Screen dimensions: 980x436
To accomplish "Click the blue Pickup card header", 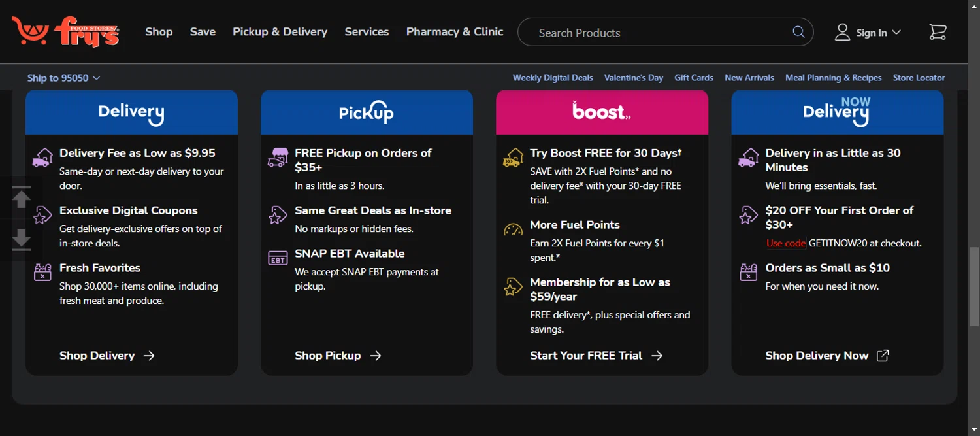I will point(367,112).
